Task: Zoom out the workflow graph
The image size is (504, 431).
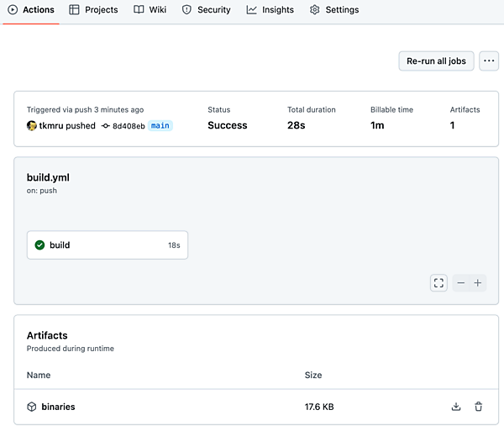Action: click(x=460, y=283)
